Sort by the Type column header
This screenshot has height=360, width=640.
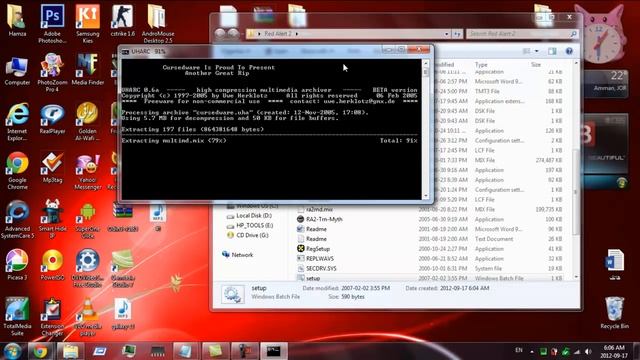(481, 64)
